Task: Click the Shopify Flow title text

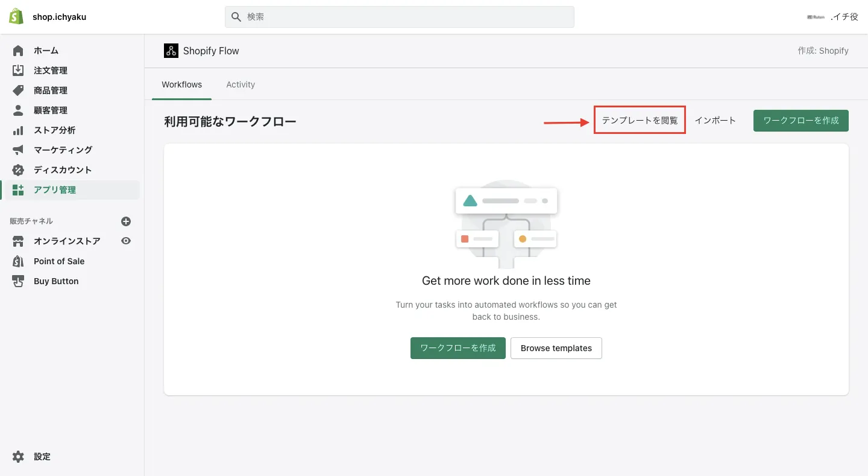Action: click(211, 51)
